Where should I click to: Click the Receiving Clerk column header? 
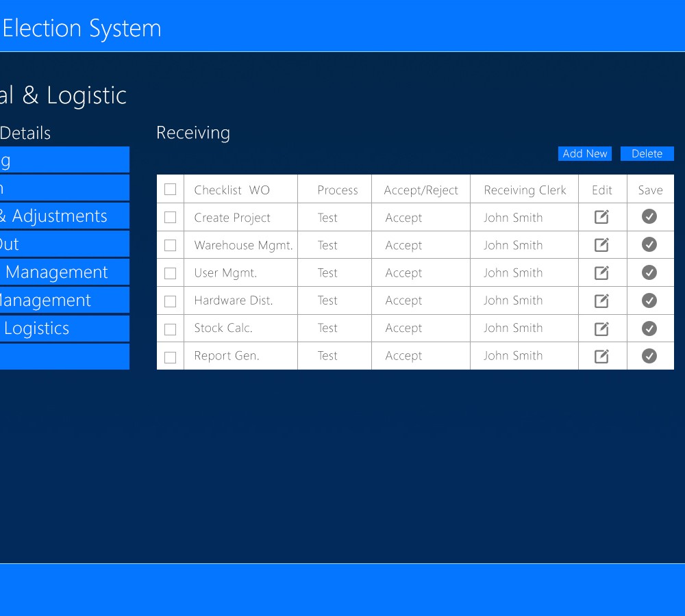(525, 190)
